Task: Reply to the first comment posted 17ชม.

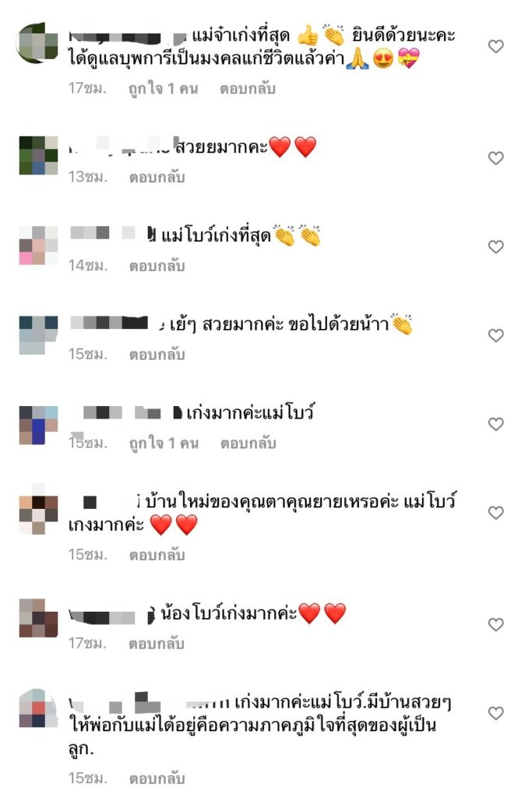Action: pos(247,89)
